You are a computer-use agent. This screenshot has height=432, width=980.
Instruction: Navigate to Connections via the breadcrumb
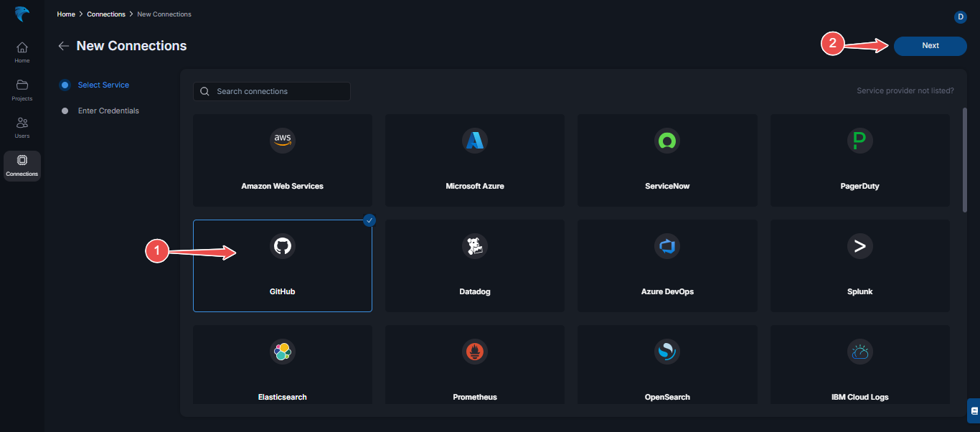(105, 14)
